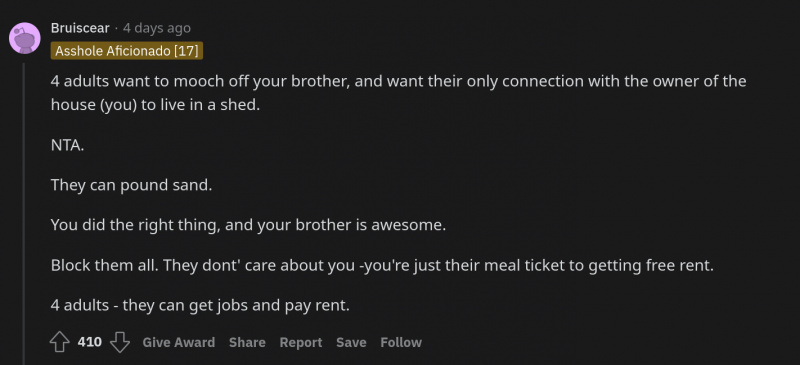Downvote the Bruiscear comment
Screen dimensions: 800x365
(x=120, y=342)
